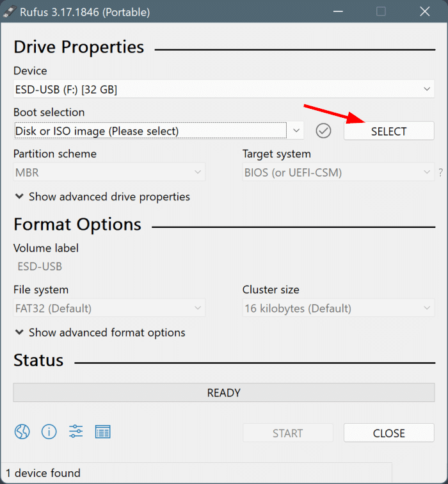Open the settings sliders icon
Screen dimensions: 448x484
click(x=76, y=432)
